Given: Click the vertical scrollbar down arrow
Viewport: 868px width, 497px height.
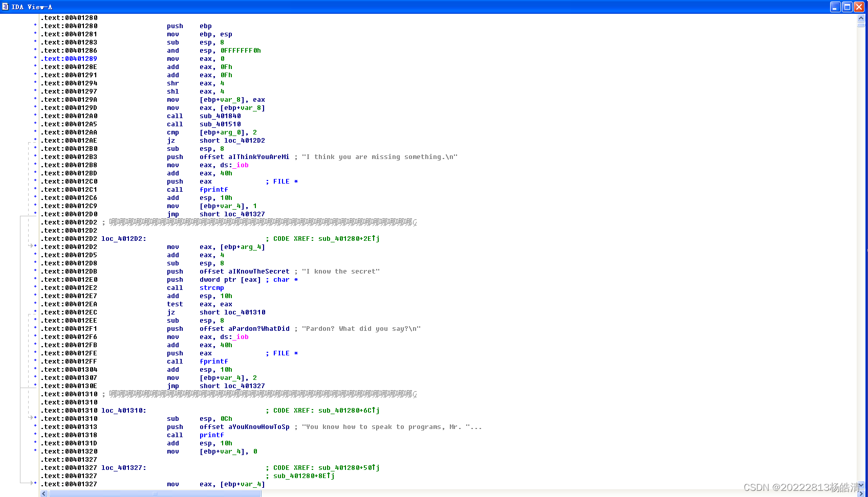Looking at the screenshot, I should [x=861, y=485].
